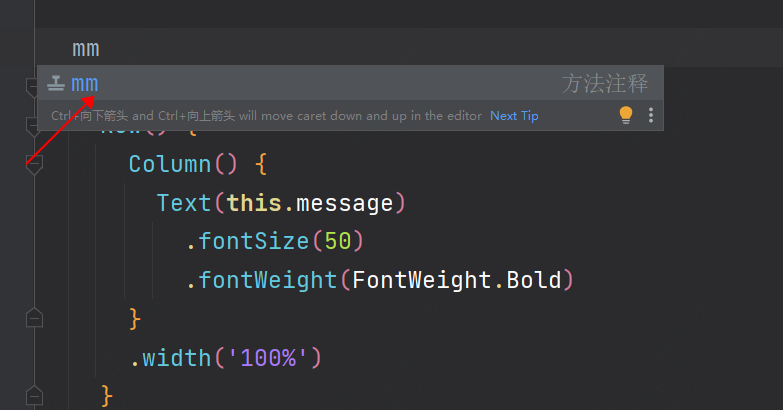Place caret after typed 'mm' in editor
The height and width of the screenshot is (410, 783).
(x=100, y=48)
